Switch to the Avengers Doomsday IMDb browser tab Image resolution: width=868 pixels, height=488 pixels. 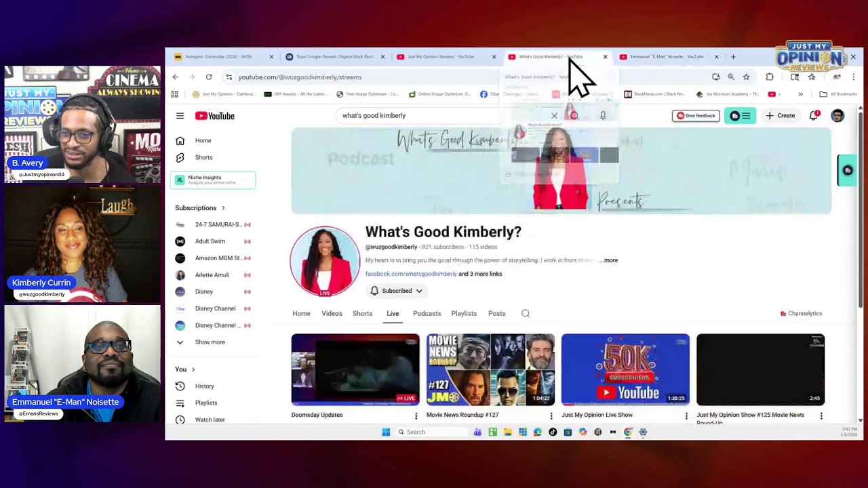click(x=223, y=57)
